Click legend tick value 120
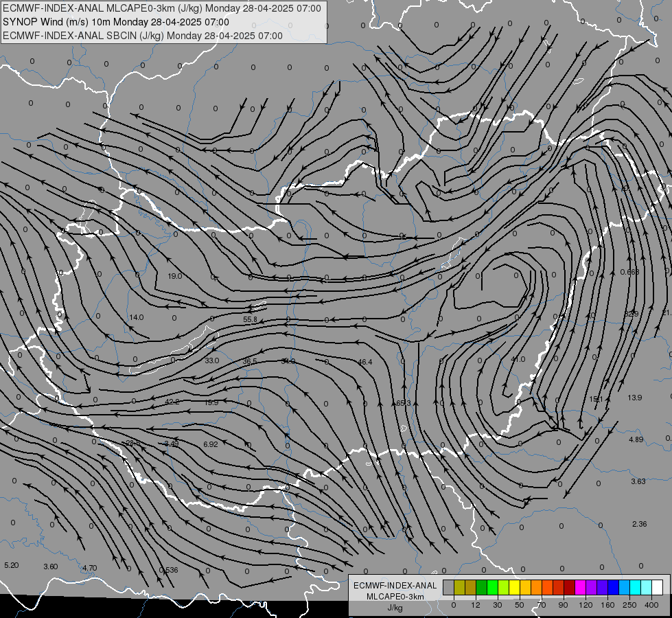 (586, 605)
